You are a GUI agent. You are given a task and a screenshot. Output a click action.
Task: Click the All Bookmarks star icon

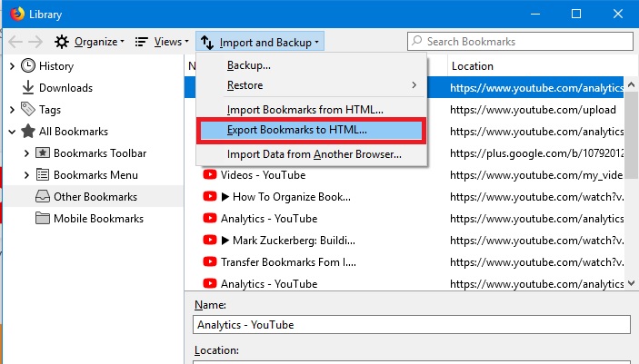click(x=28, y=132)
